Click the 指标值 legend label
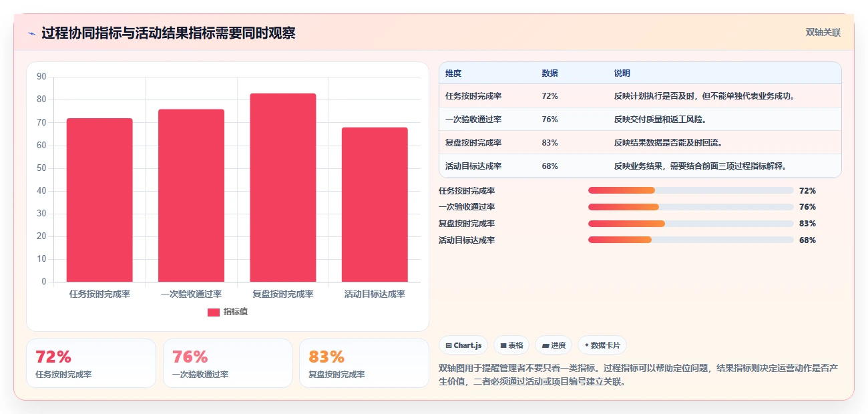 (x=236, y=312)
